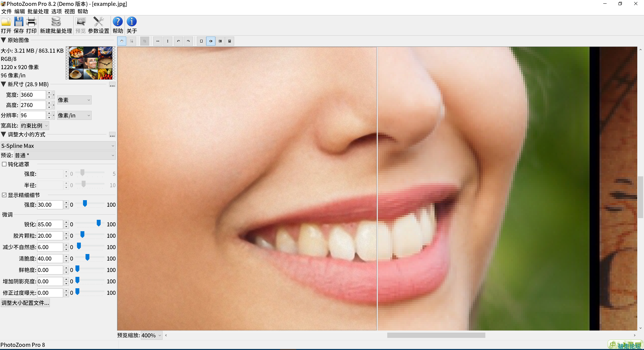
Task: Open the 预览缩放 400% dropdown
Action: point(151,335)
